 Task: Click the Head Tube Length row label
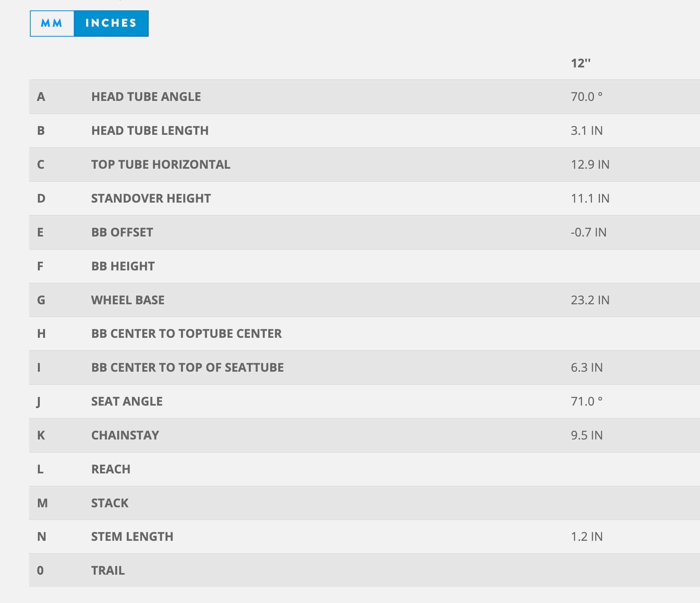150,131
